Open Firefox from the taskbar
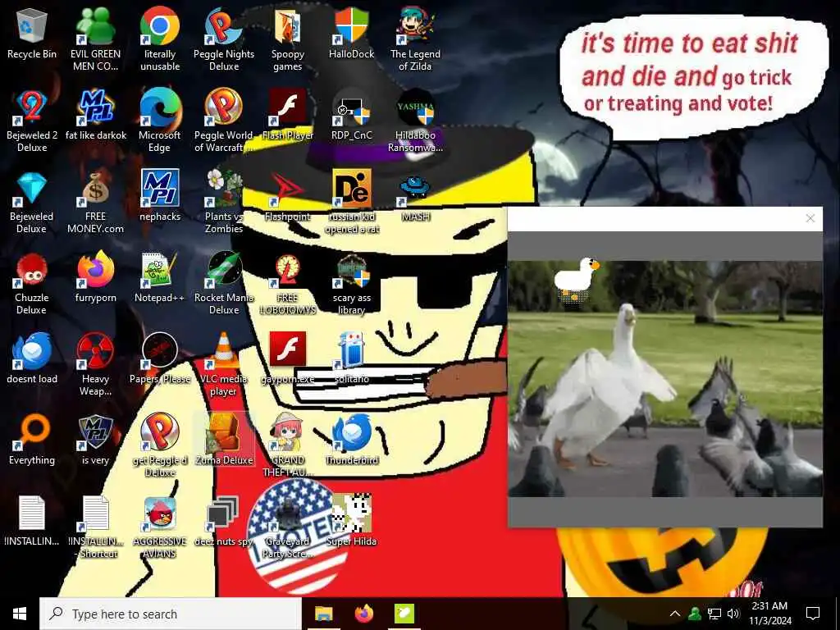Viewport: 840px width, 630px height. click(363, 614)
